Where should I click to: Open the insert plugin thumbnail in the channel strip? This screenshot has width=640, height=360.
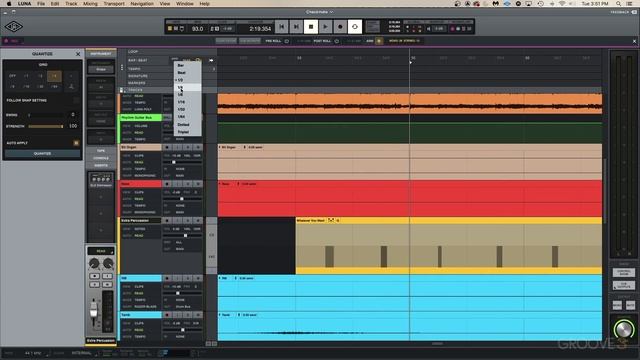coord(101,180)
